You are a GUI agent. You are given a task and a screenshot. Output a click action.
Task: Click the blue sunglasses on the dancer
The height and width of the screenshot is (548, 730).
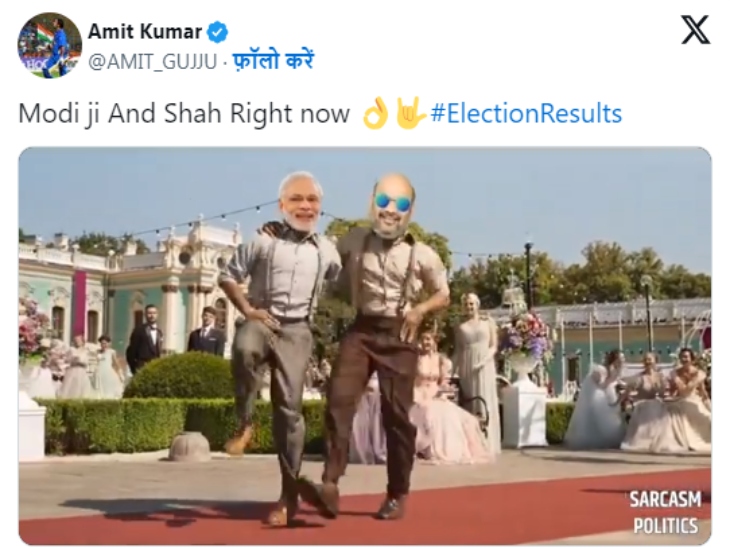pos(392,202)
